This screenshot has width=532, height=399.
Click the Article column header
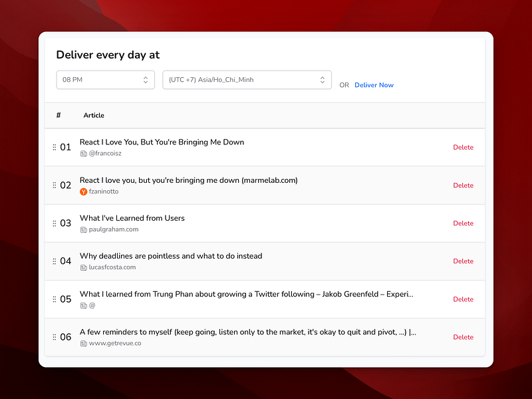coord(94,115)
